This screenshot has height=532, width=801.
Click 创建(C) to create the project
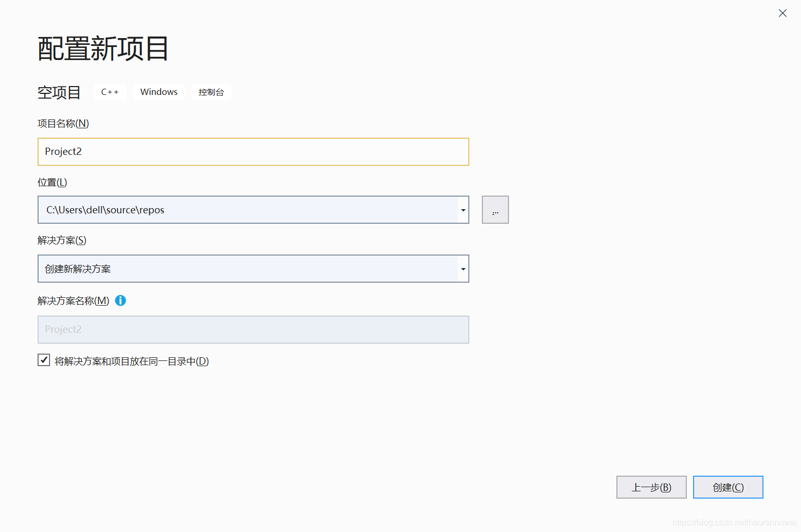[728, 487]
